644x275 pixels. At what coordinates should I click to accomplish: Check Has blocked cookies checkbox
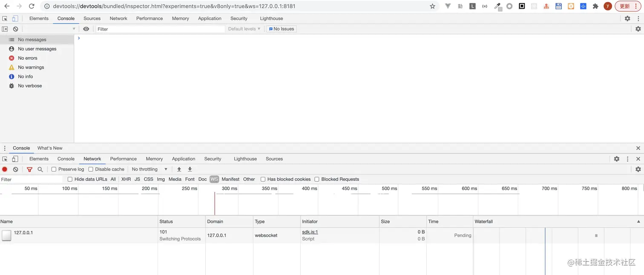[263, 179]
